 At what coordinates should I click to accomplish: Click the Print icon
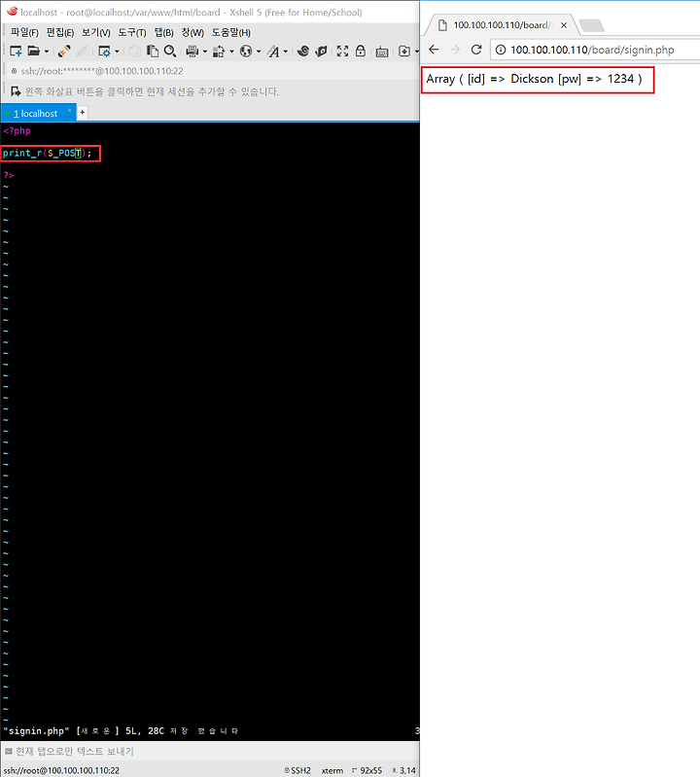coord(192,51)
